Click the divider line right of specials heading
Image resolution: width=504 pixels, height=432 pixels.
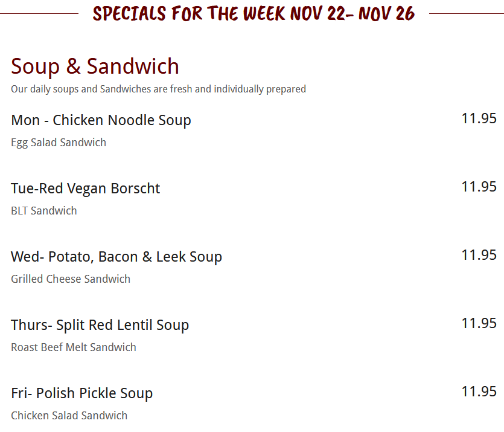(x=466, y=13)
